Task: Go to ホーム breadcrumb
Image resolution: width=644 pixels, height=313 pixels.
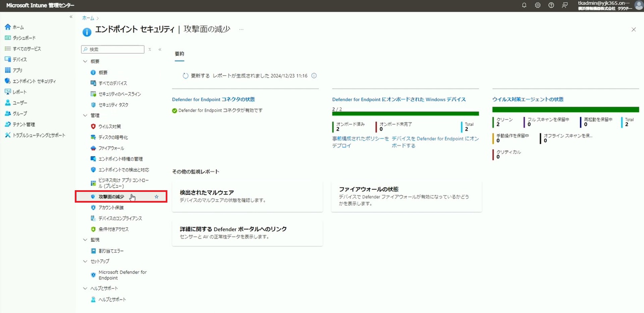Action: 88,18
